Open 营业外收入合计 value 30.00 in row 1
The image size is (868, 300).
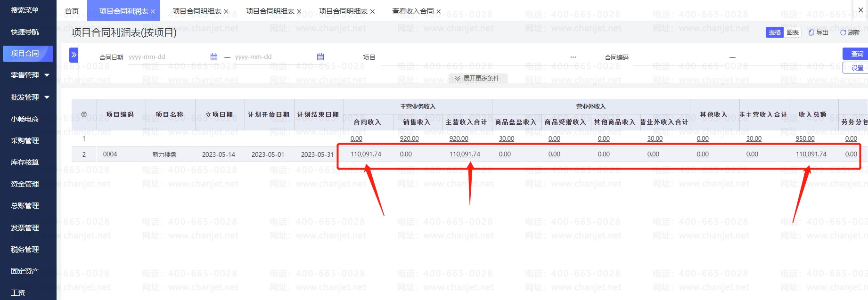tap(655, 138)
